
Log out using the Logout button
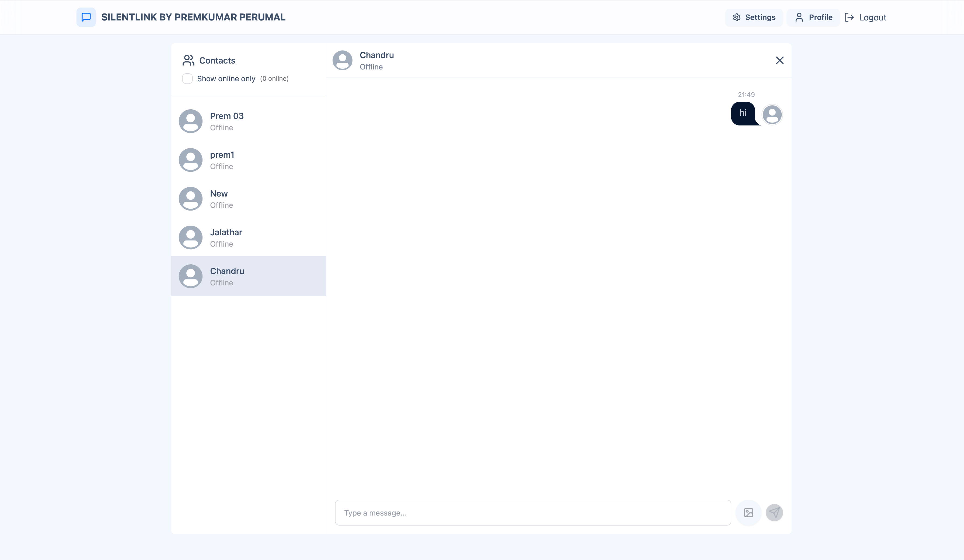coord(865,17)
